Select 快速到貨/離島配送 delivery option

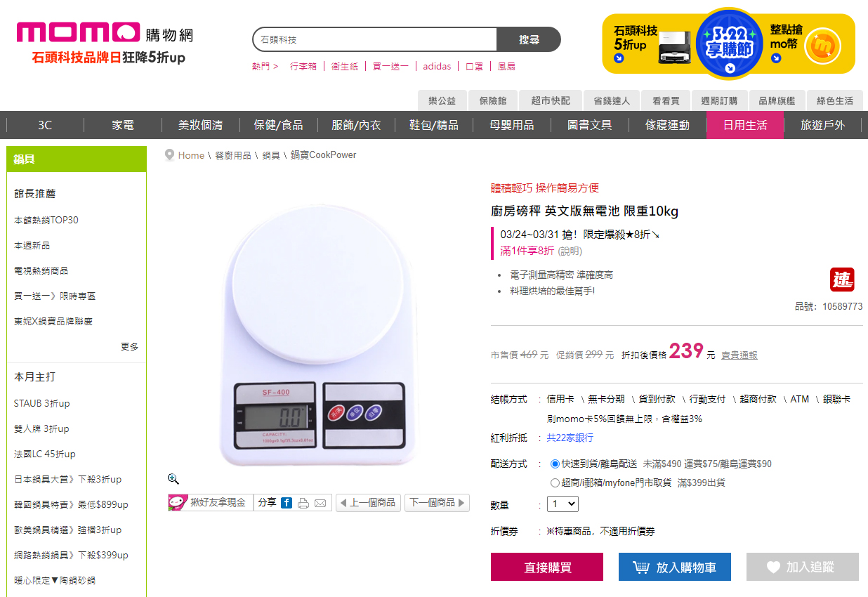[x=555, y=464]
